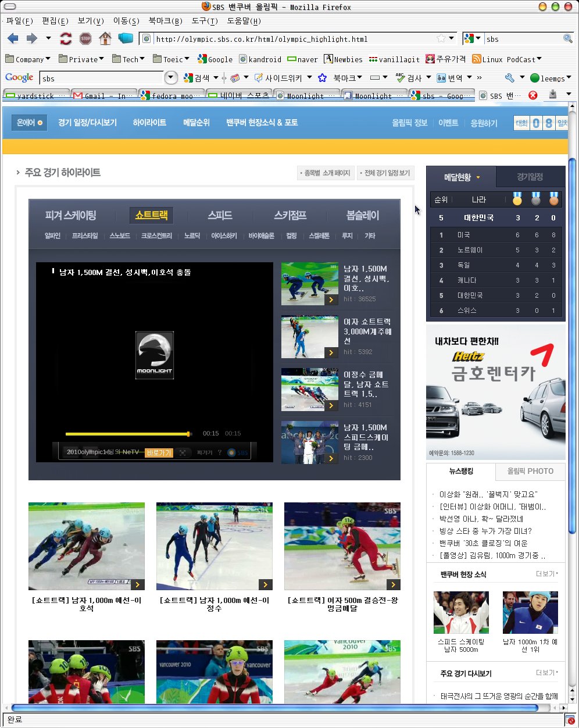Click the yellow video progress bar
579x728 pixels.
coord(128,434)
